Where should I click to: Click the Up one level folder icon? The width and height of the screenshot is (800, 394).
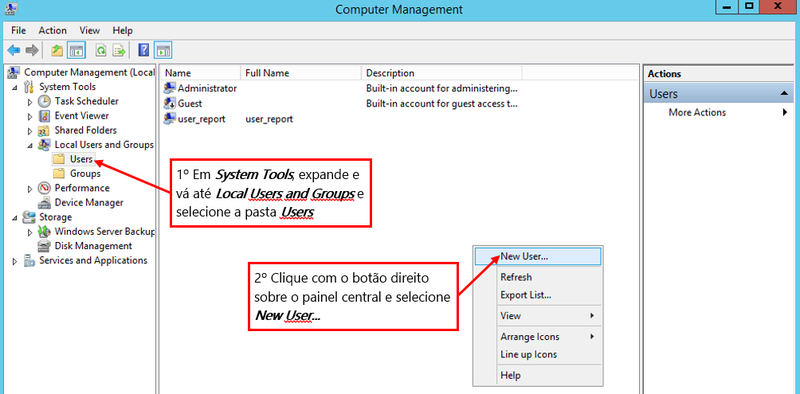57,50
